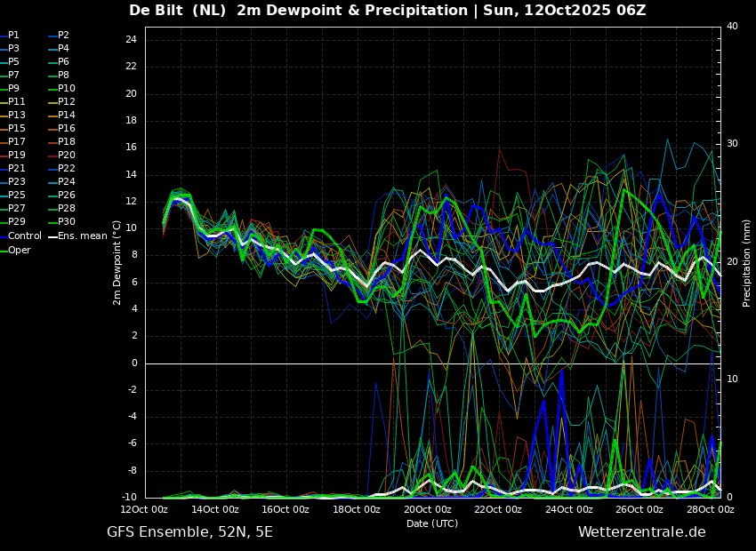The image size is (756, 551).
Task: Click the 40 mm precipitation axis value
Action: point(732,26)
